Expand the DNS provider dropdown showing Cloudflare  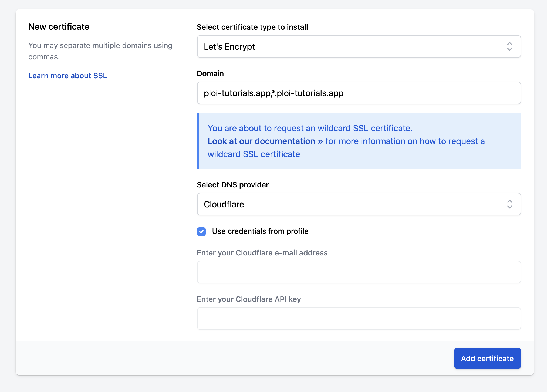pos(359,204)
